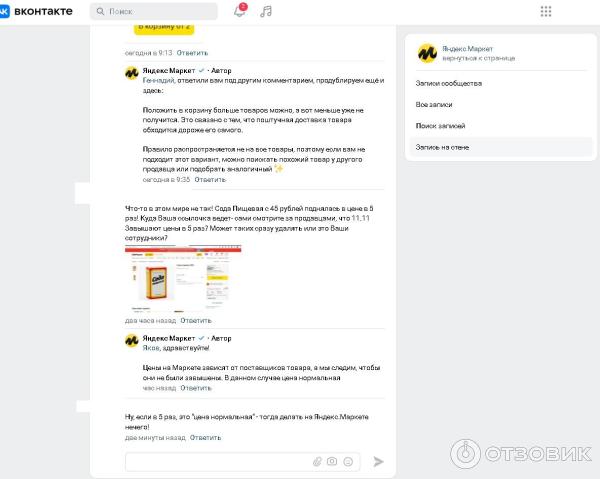
Task: Click the Геннадий name link in reply
Action: point(158,80)
